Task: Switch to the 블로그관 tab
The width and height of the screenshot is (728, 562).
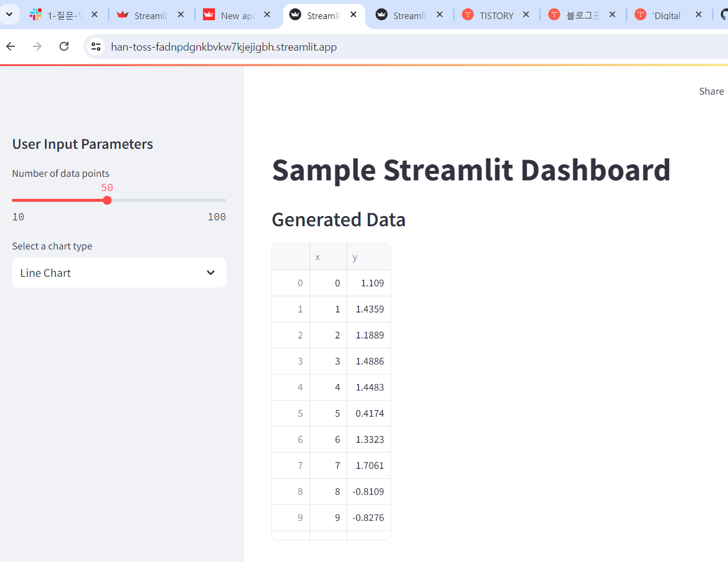Action: pos(582,15)
